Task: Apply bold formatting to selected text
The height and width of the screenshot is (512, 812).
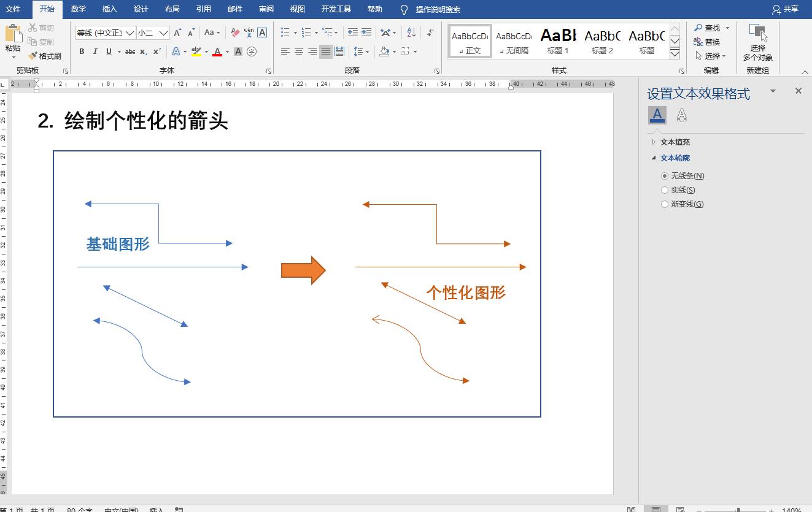Action: [x=82, y=52]
